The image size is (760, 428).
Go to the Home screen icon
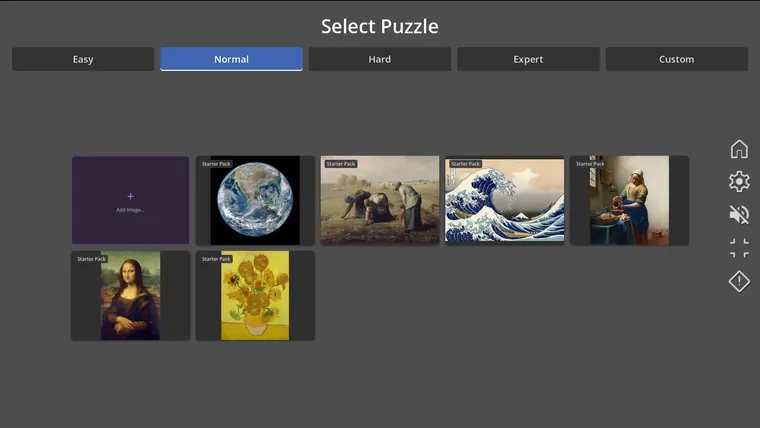pyautogui.click(x=739, y=149)
